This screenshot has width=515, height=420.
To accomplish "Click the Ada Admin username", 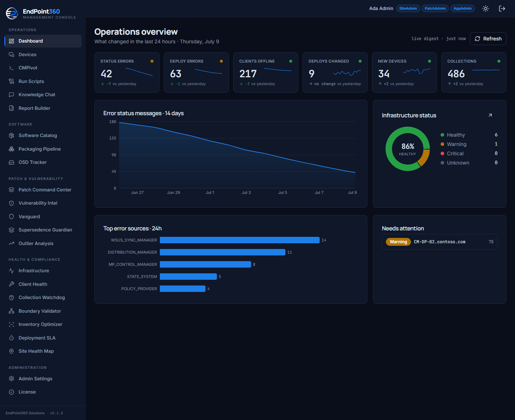I will coord(381,9).
